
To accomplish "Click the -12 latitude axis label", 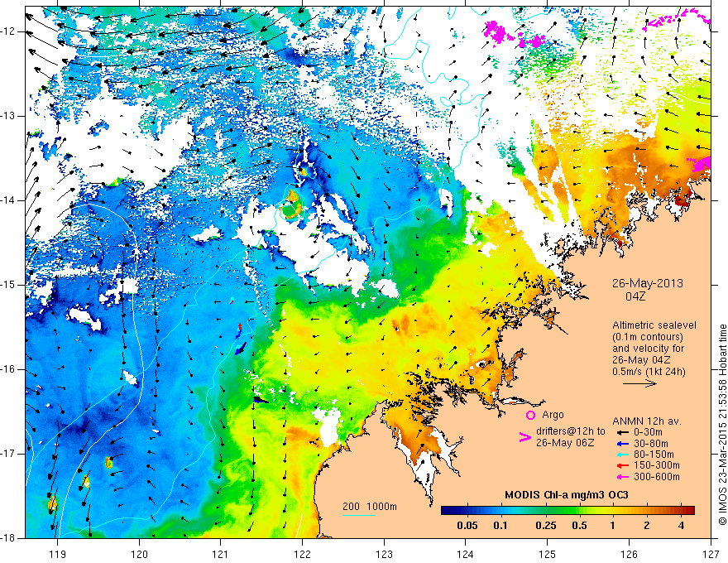I will point(8,31).
